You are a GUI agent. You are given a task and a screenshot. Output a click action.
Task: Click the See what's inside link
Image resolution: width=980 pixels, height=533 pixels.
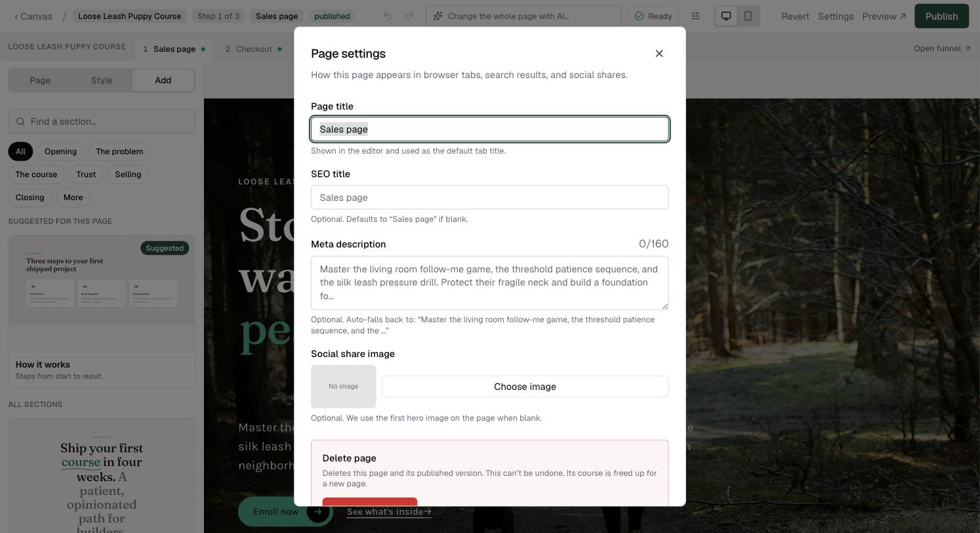tap(389, 511)
